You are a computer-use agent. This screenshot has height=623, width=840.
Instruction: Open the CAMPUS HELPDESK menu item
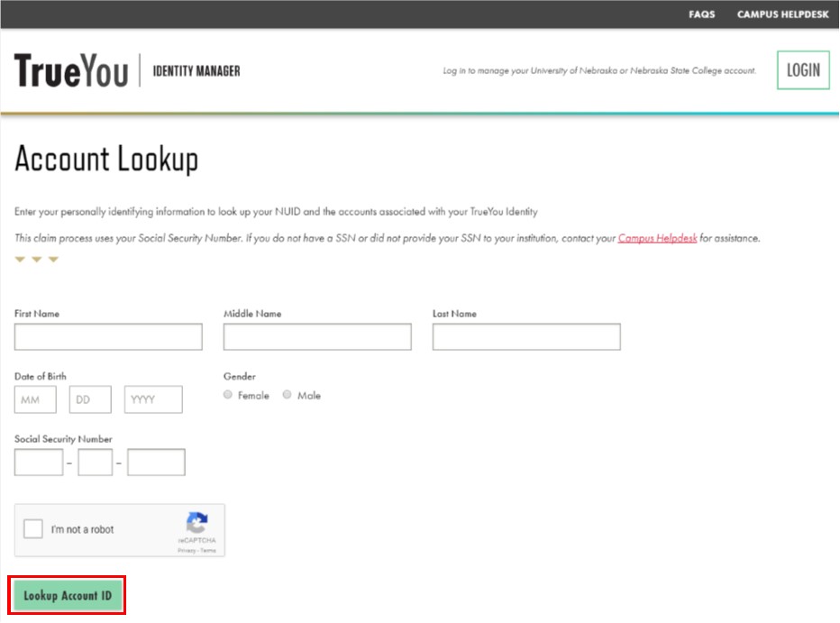click(x=781, y=14)
